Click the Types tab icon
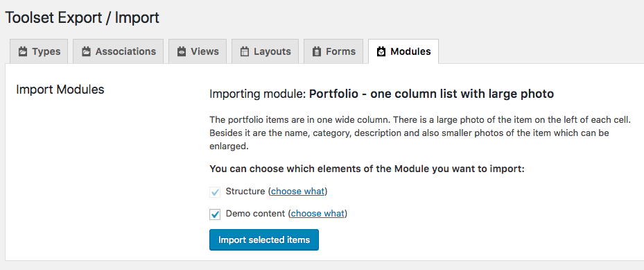The height and width of the screenshot is (270, 644). (23, 51)
